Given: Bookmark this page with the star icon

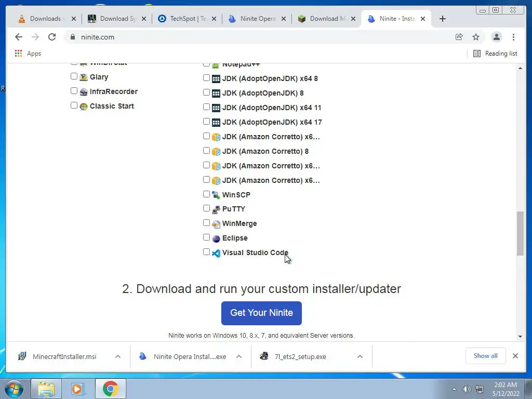Looking at the screenshot, I should pos(476,37).
